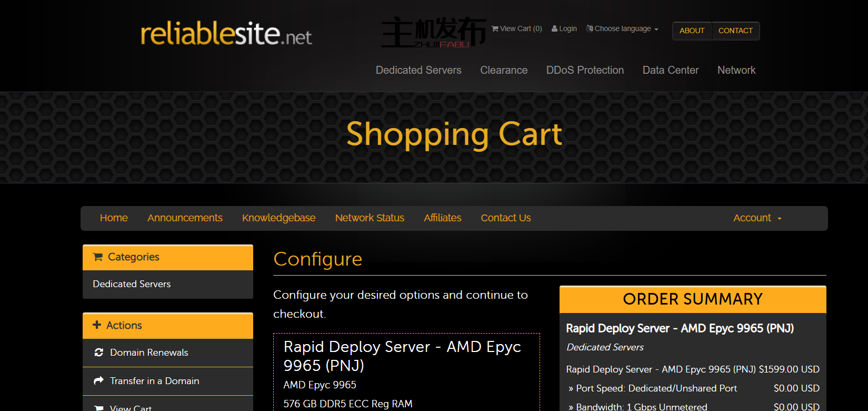
Task: Open the Account dropdown menu
Action: pyautogui.click(x=757, y=218)
